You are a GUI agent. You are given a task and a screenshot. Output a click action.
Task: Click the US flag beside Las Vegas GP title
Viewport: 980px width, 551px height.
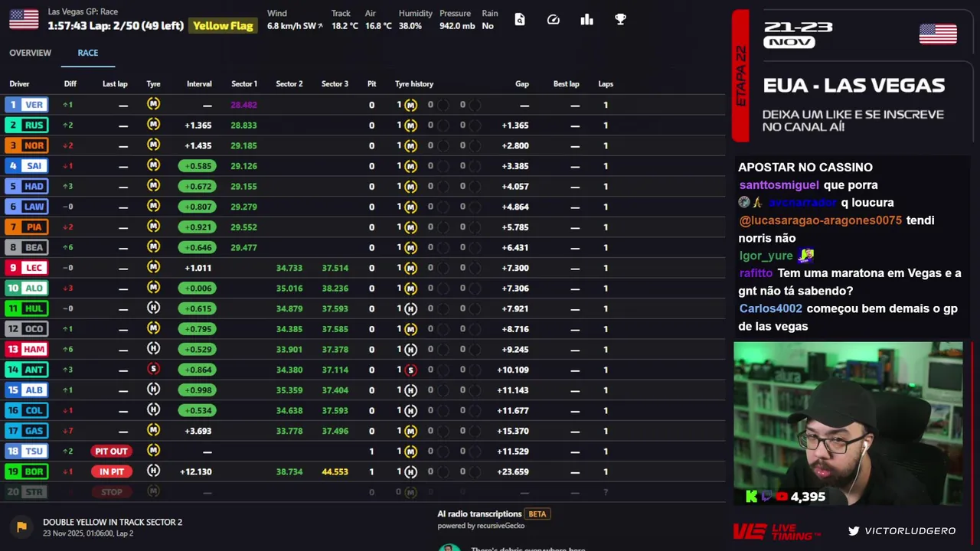(x=24, y=19)
